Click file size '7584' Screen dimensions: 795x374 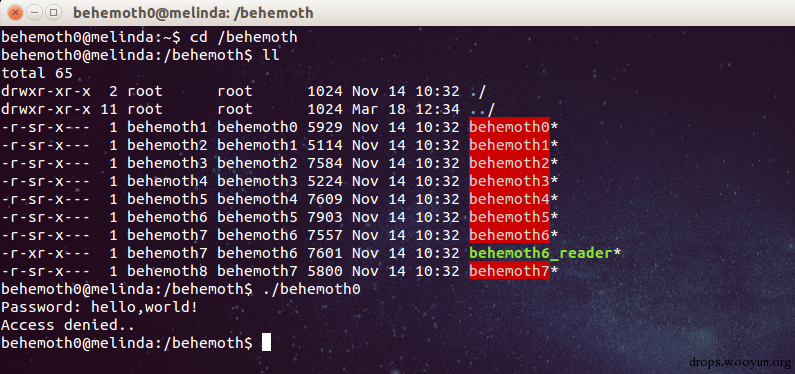click(325, 163)
